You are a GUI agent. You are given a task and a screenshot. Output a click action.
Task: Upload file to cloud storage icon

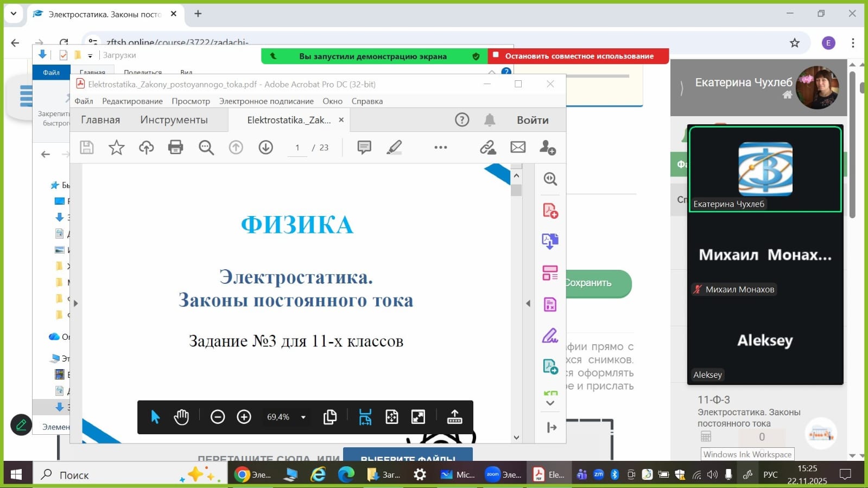point(146,147)
